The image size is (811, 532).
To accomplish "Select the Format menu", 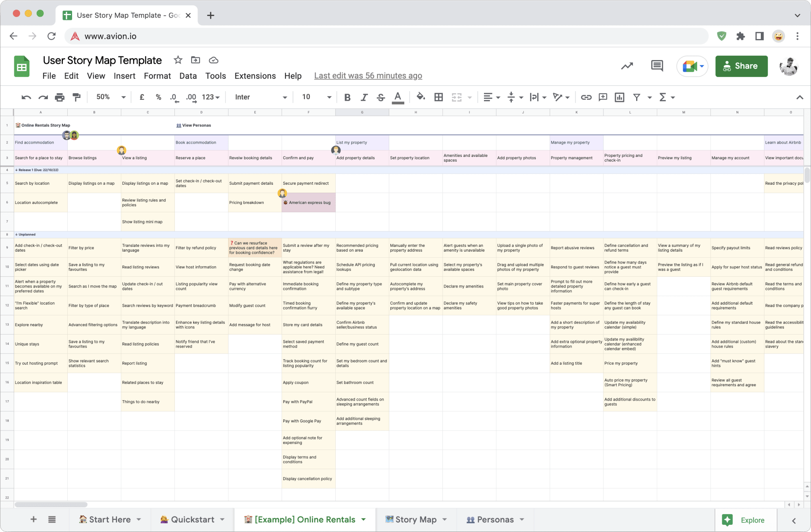I will coord(156,75).
